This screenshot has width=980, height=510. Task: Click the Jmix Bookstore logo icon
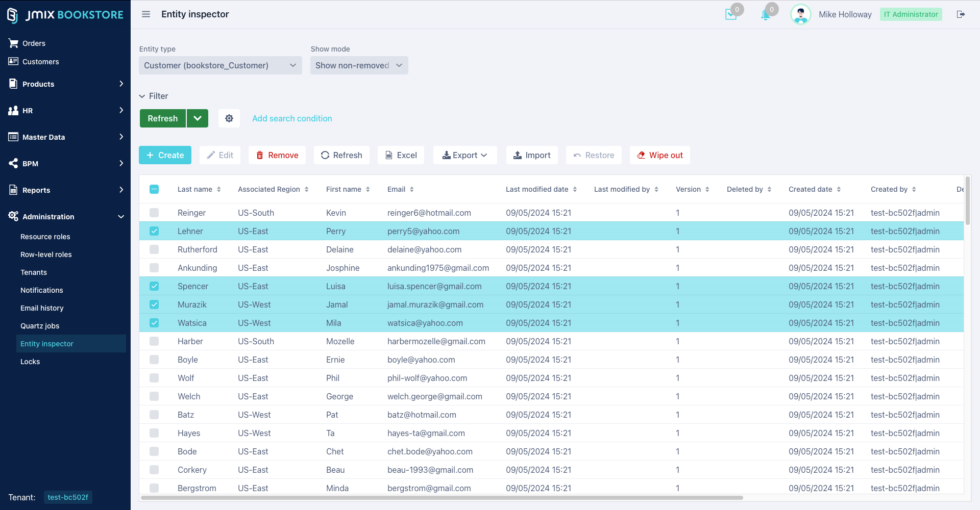point(12,15)
